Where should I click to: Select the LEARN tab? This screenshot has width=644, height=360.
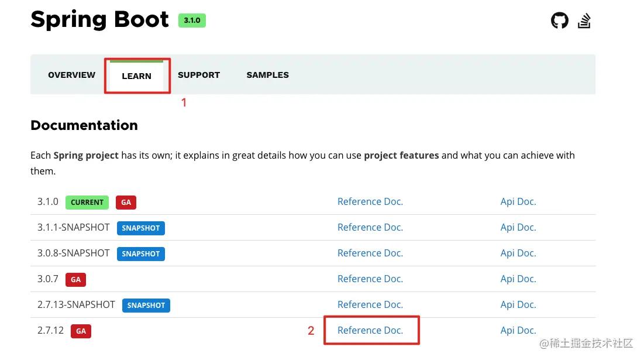[136, 76]
